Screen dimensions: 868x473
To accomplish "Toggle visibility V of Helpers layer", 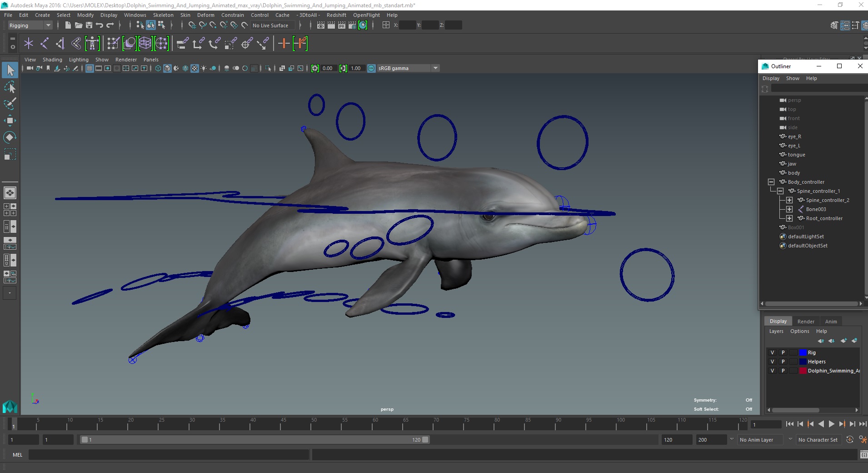I will [772, 362].
